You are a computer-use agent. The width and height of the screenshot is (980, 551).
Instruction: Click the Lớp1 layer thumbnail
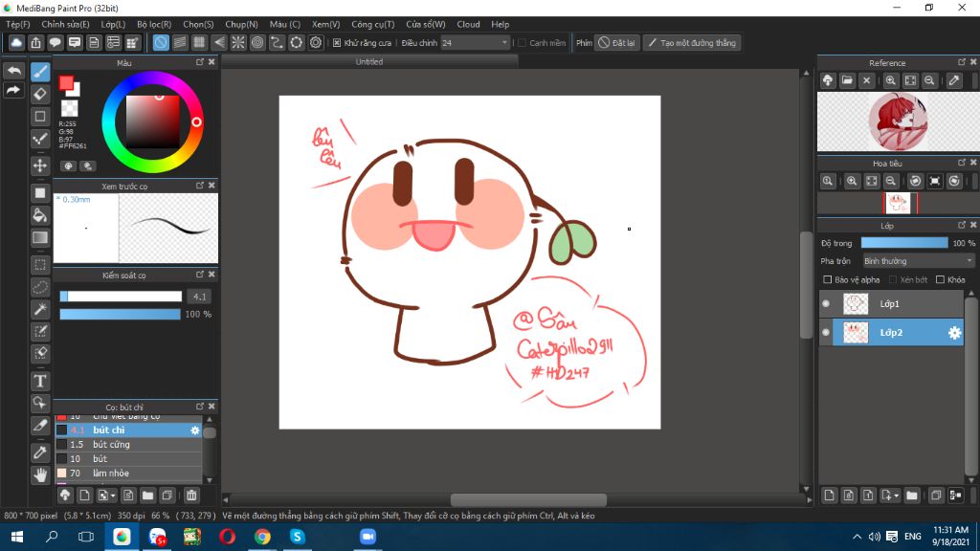tap(856, 303)
